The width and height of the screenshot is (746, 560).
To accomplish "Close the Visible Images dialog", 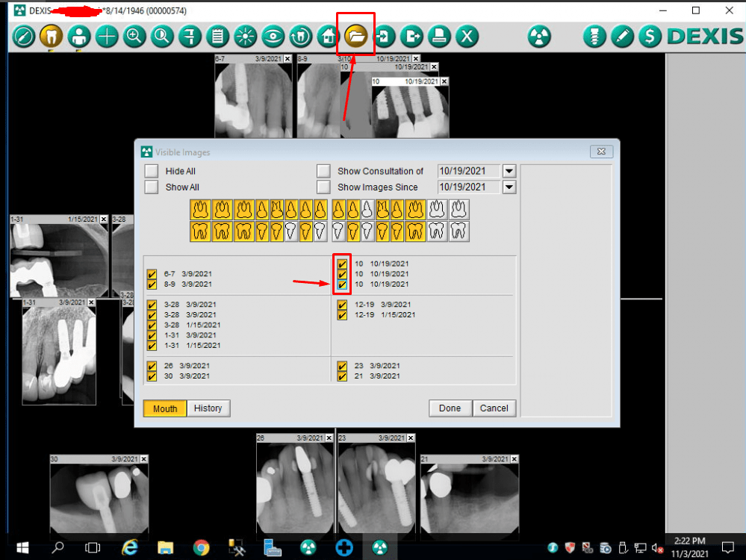I will pos(601,152).
